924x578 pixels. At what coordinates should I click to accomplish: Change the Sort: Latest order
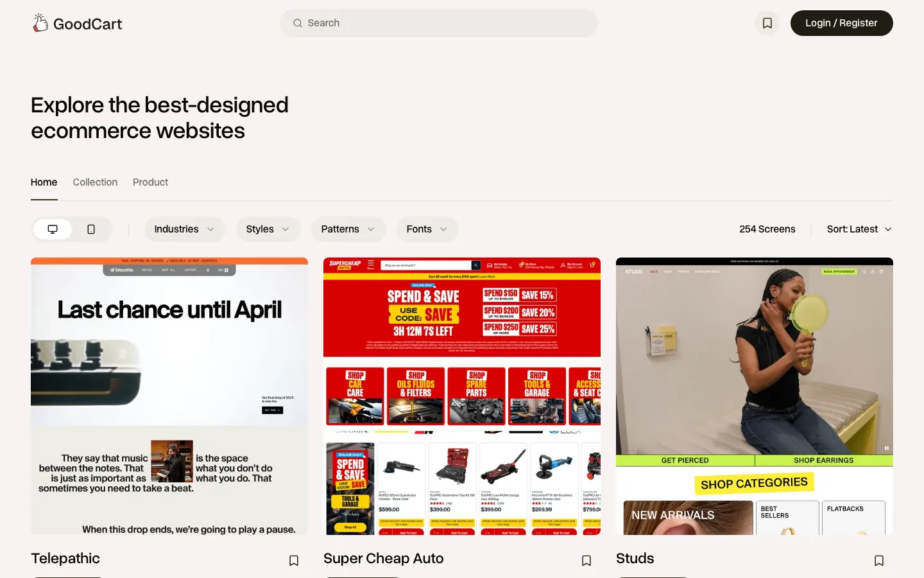pyautogui.click(x=859, y=229)
